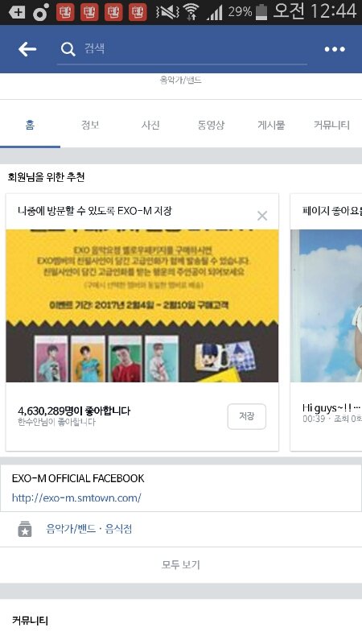The height and width of the screenshot is (644, 362).
Task: Tap the page category badge icon
Action: point(25,529)
